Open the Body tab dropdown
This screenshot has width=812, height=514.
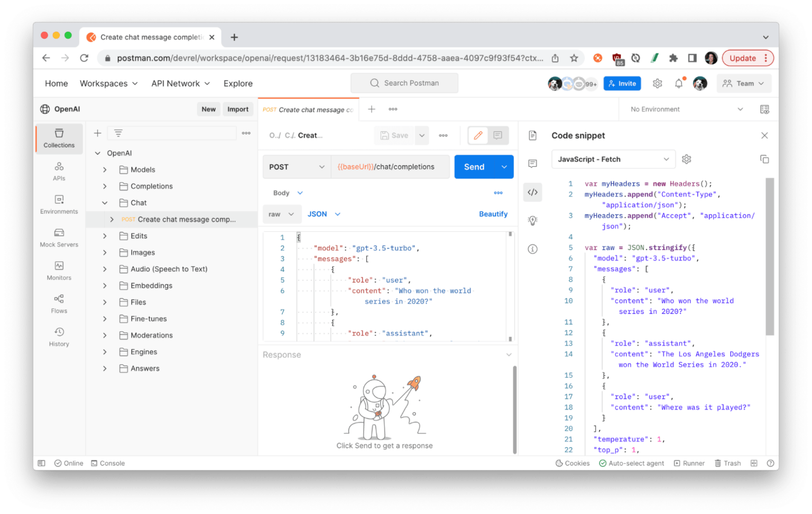[288, 193]
